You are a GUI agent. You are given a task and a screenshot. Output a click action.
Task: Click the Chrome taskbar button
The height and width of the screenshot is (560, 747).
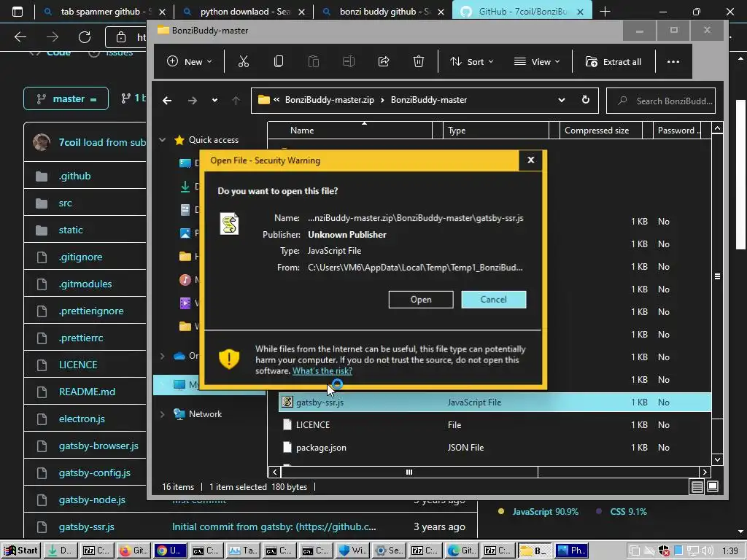tap(169, 551)
